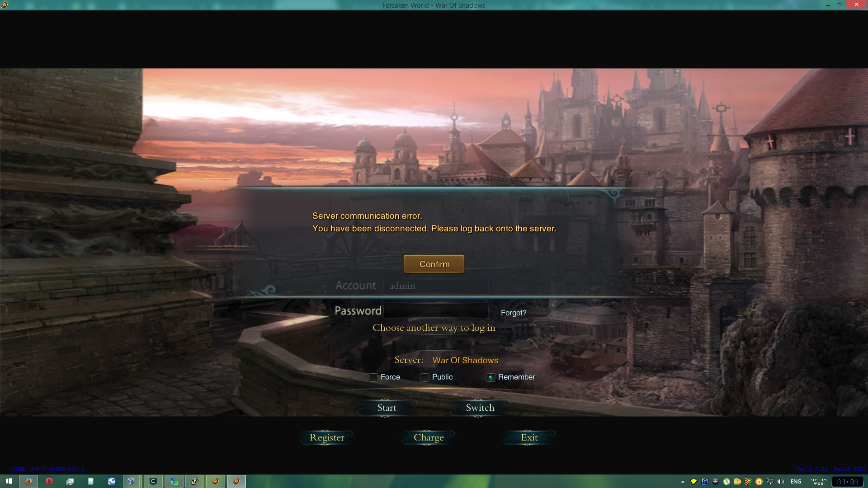
Task: Click the Forgot? password link
Action: tap(514, 313)
